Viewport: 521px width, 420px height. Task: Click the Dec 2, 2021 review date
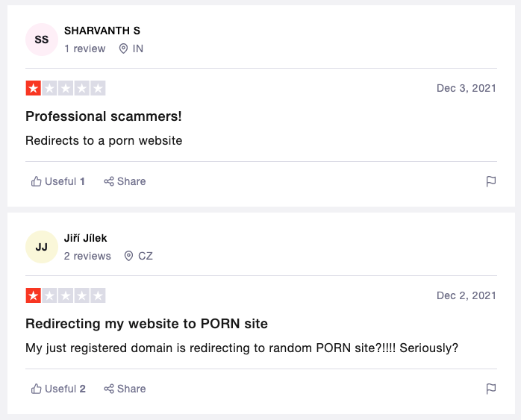466,295
